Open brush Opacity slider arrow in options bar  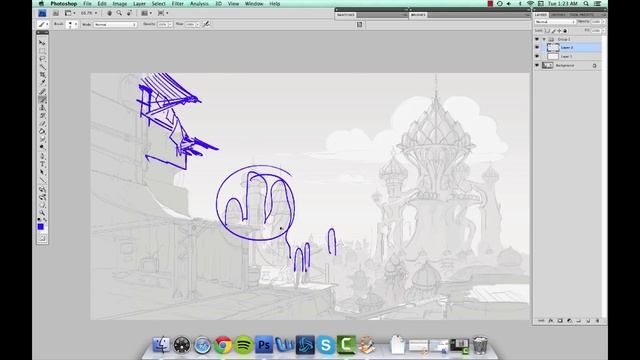(170, 24)
